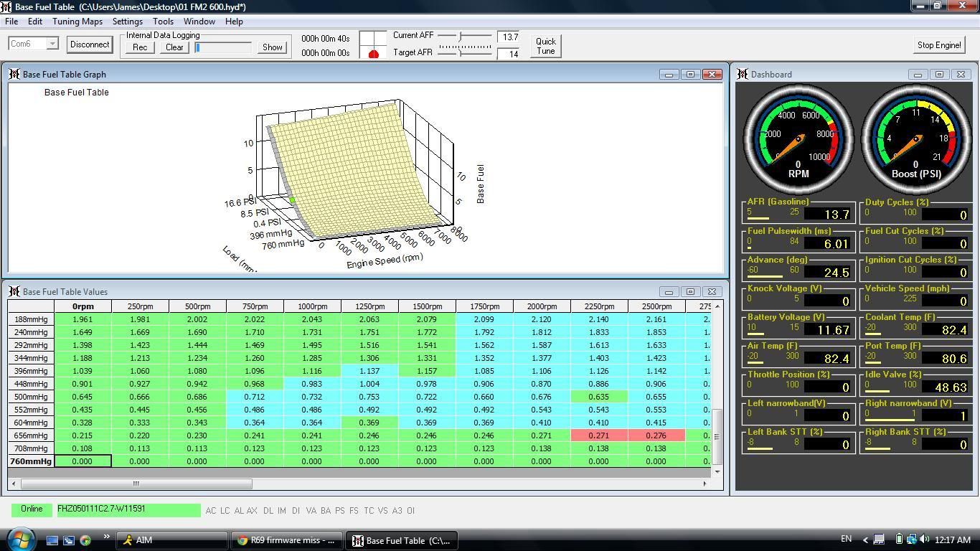980x551 pixels.
Task: Open the Window menu
Action: click(x=199, y=22)
